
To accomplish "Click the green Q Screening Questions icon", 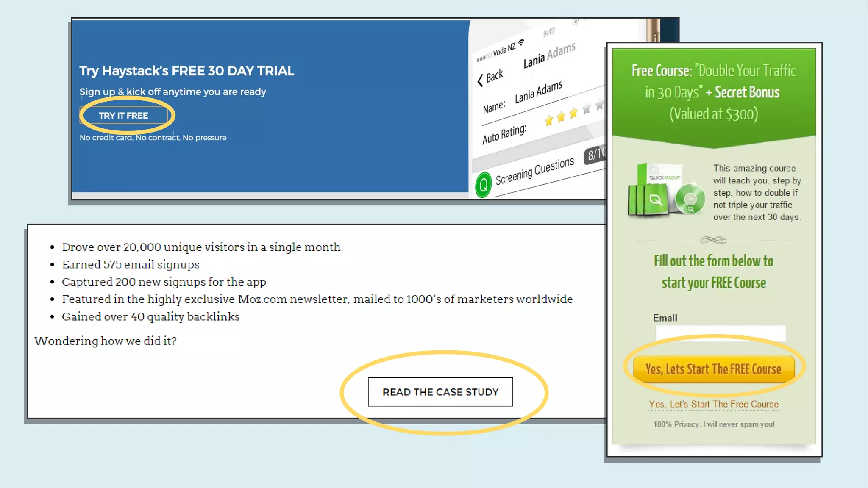I will pyautogui.click(x=483, y=185).
